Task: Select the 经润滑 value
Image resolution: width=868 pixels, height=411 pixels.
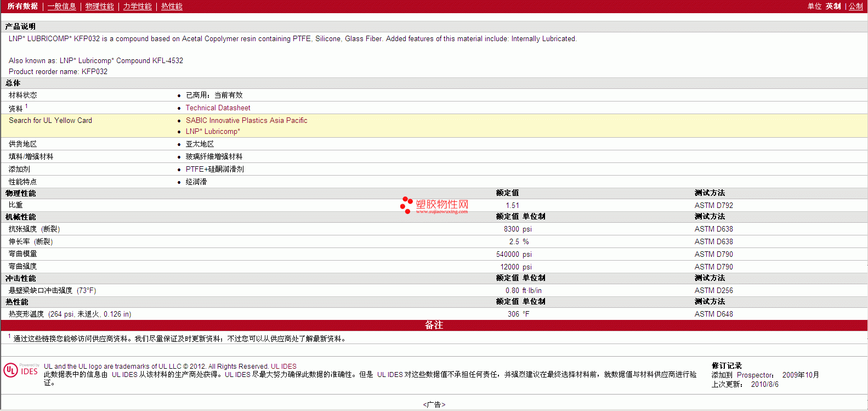Action: [x=196, y=182]
